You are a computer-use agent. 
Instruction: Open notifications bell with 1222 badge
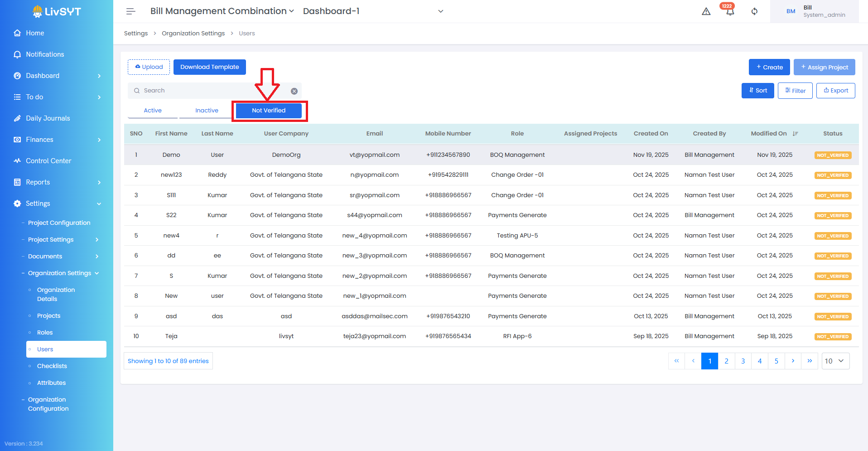click(x=729, y=11)
